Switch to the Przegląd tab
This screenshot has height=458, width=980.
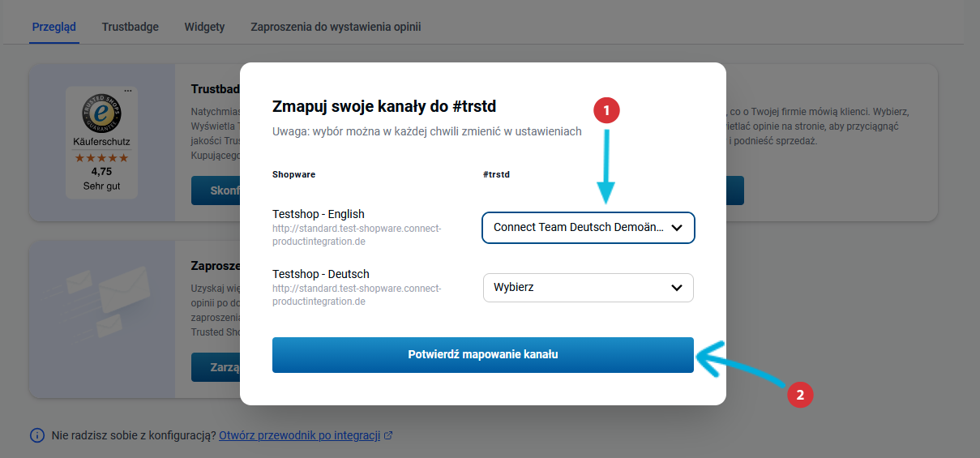click(x=54, y=27)
